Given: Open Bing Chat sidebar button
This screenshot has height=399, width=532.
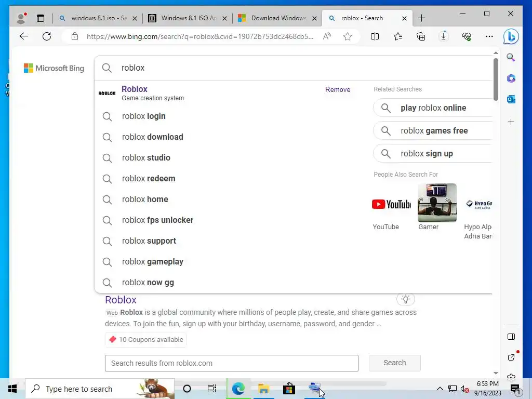Looking at the screenshot, I should click(x=511, y=37).
